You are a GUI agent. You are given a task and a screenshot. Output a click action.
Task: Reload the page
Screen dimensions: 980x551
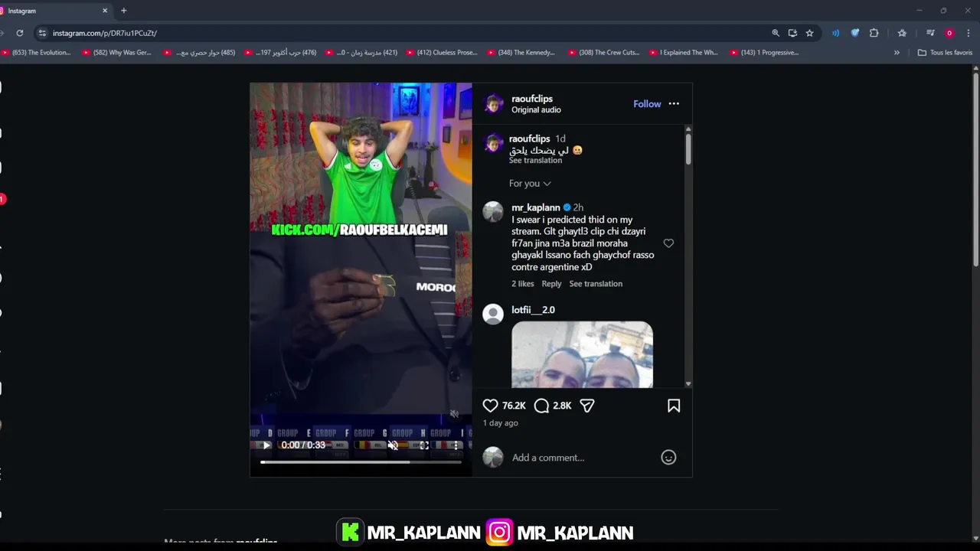[x=20, y=33]
